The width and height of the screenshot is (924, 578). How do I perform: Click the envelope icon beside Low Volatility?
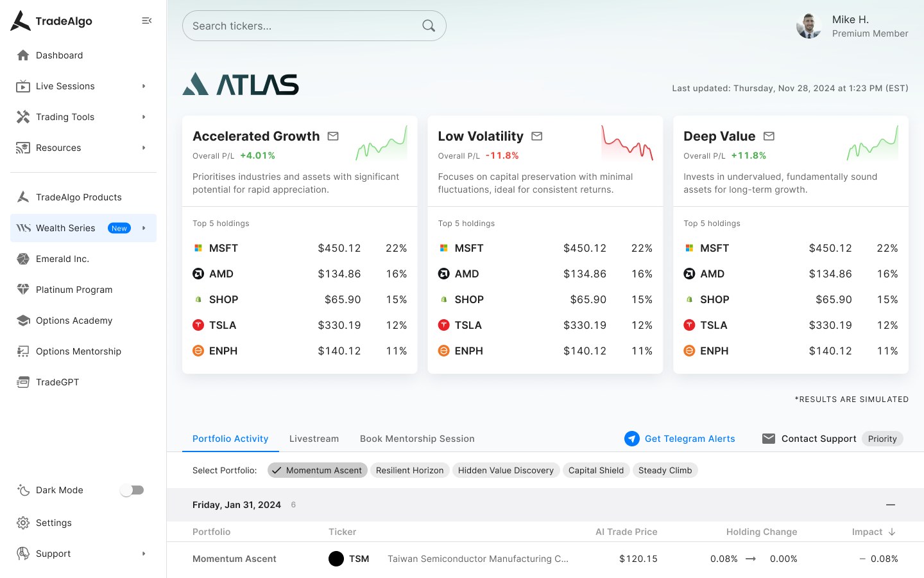coord(537,136)
